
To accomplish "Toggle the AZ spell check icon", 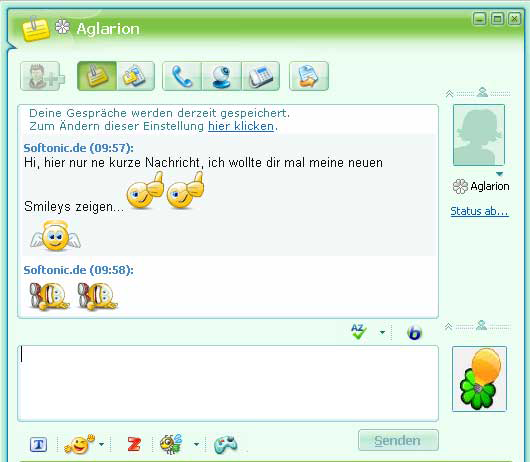I will [358, 332].
